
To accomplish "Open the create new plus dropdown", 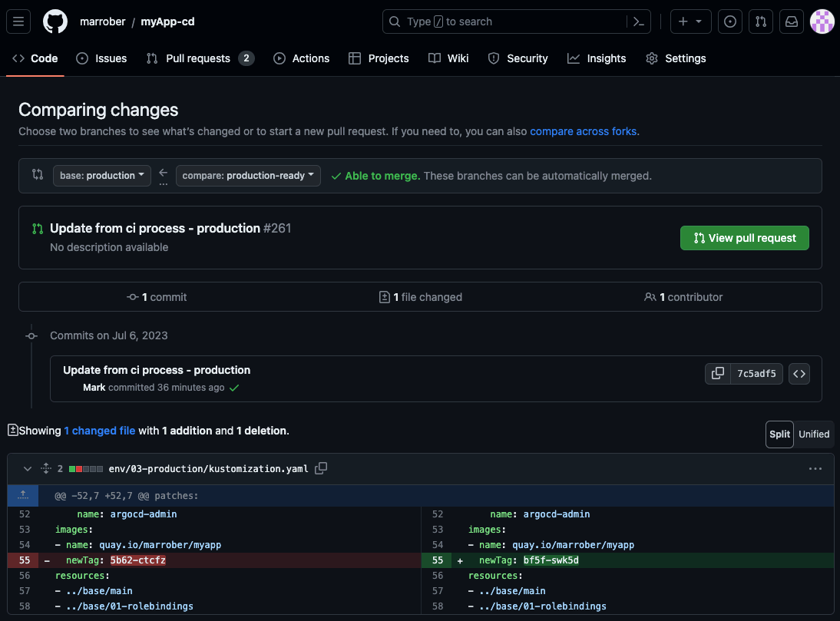I will [690, 21].
